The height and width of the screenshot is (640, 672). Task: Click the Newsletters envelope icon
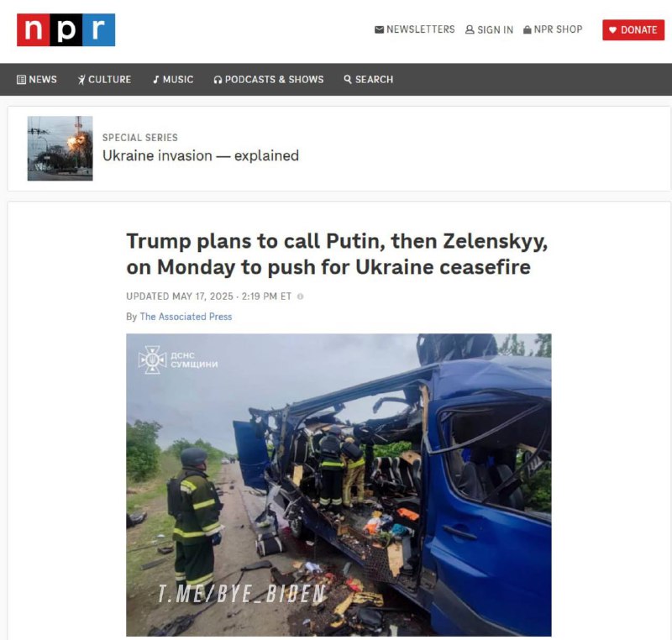coord(379,29)
